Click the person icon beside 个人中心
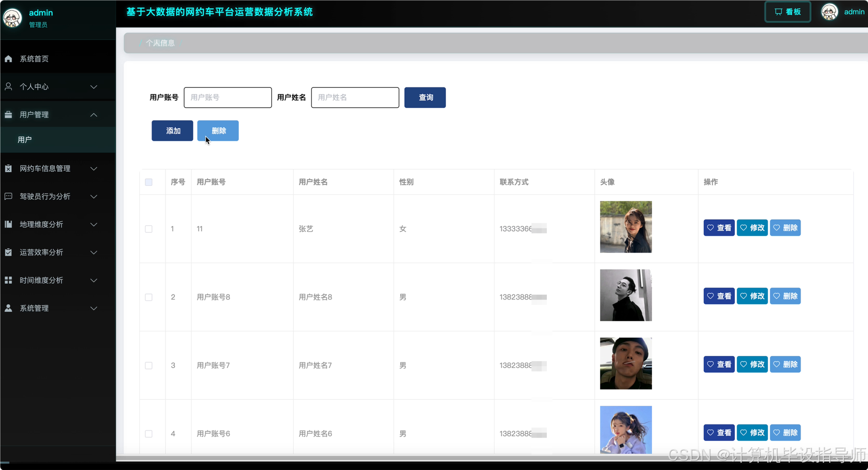868x470 pixels. 9,87
